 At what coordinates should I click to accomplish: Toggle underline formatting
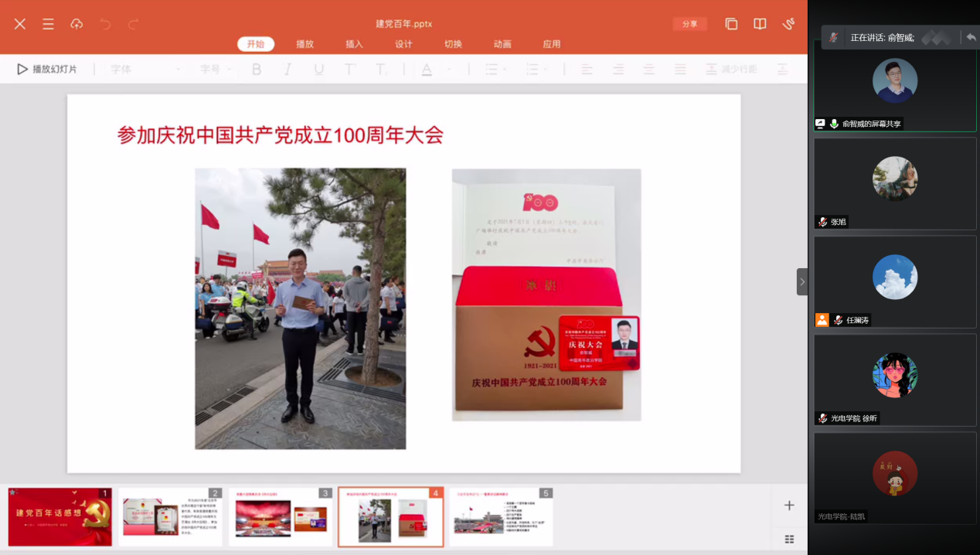pos(318,70)
